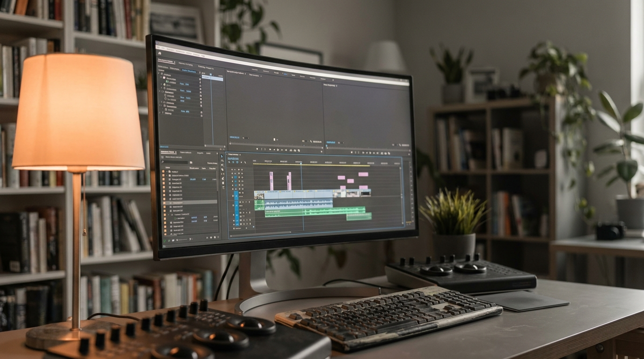
Task: Click the Effect Controls mini-timeline playhead
Action: [211, 74]
